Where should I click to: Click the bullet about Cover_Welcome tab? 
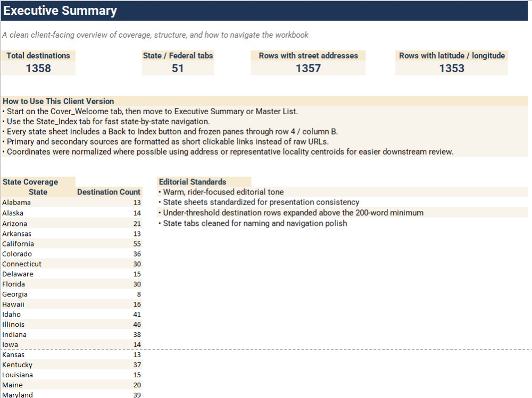[264, 111]
